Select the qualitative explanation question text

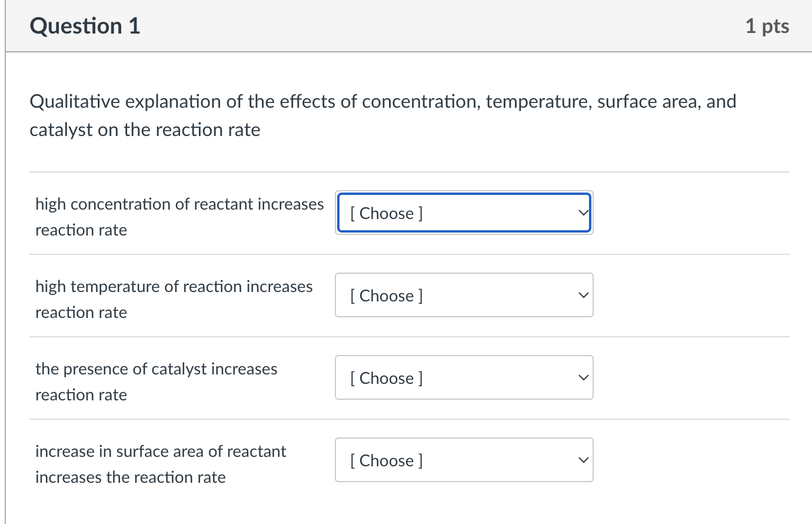click(x=382, y=115)
